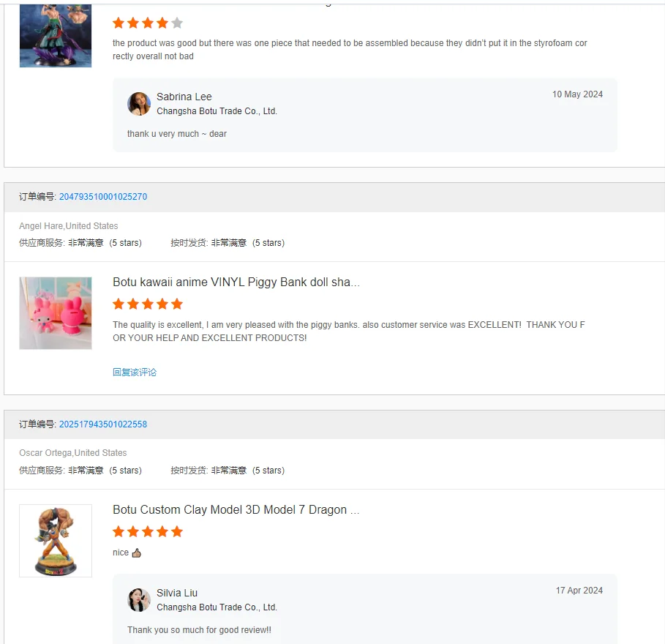Click reviewer name Oscar Ortega, United States
This screenshot has width=665, height=644.
click(73, 453)
